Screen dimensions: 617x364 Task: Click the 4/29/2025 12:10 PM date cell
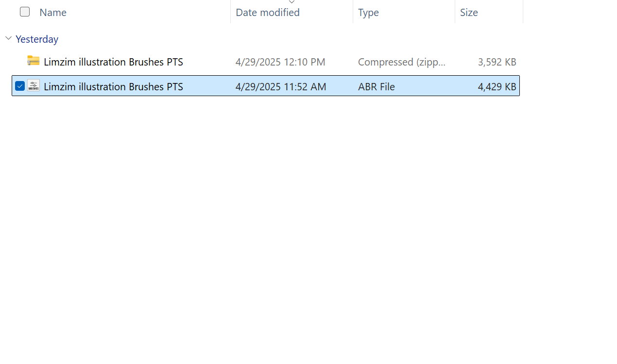coord(280,62)
